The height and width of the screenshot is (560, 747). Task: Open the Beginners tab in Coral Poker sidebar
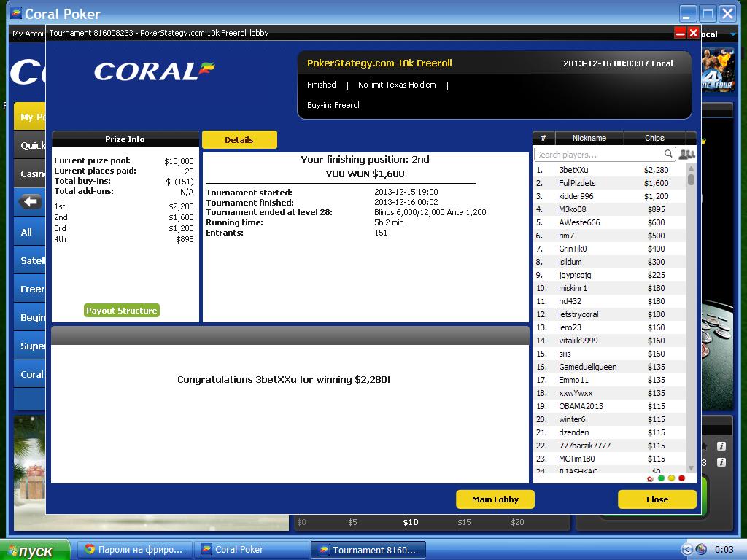click(29, 317)
